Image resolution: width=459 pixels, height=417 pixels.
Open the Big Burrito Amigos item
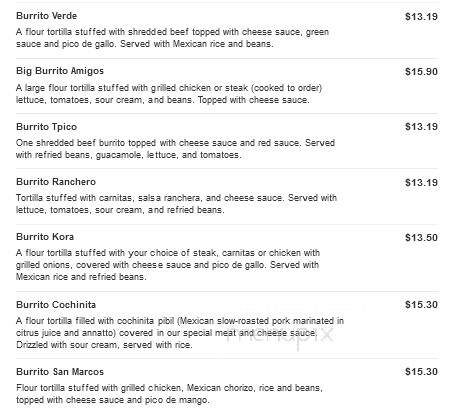click(x=60, y=71)
